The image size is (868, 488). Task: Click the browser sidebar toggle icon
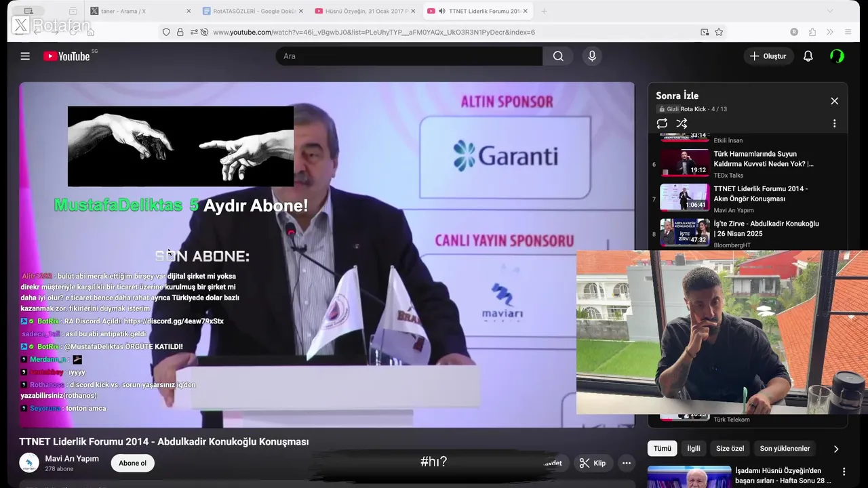click(28, 12)
